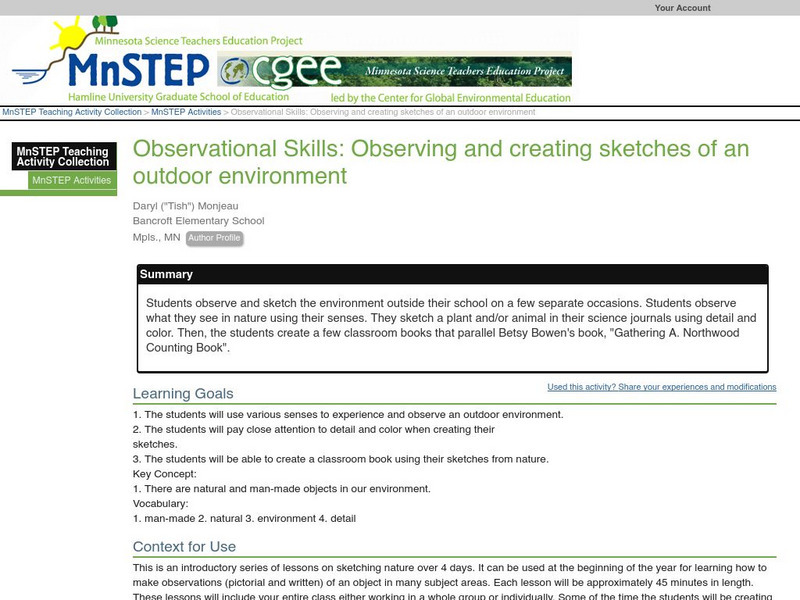Click the Bancroft Elementary School text

pyautogui.click(x=198, y=220)
